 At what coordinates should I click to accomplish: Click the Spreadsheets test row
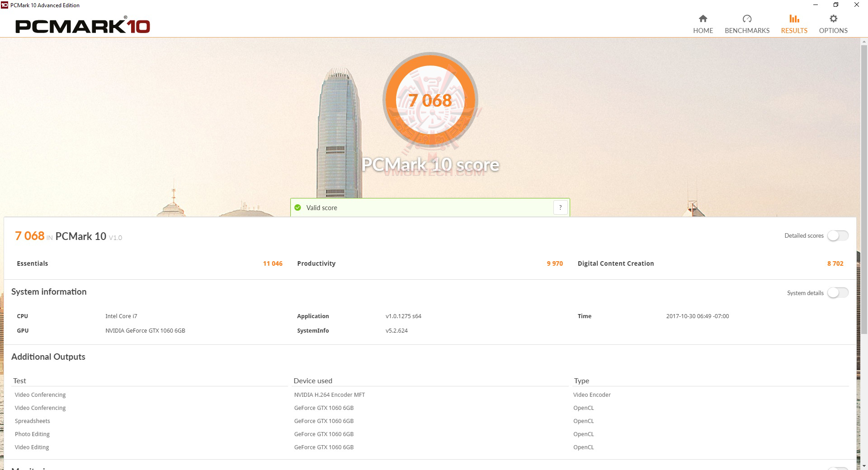click(32, 421)
